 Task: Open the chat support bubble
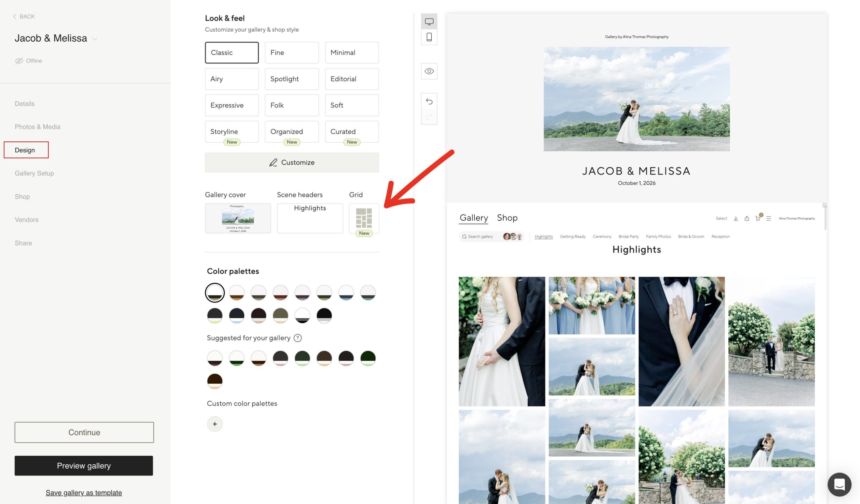pyautogui.click(x=839, y=484)
